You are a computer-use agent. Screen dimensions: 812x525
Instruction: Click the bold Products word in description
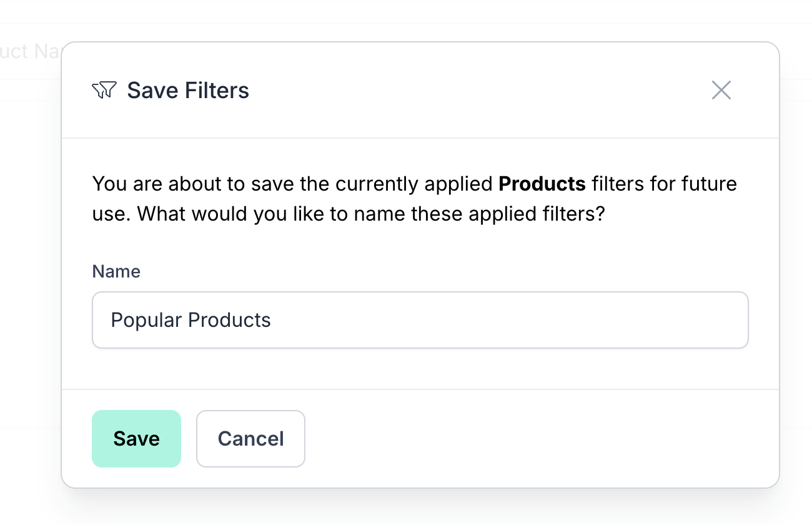542,184
